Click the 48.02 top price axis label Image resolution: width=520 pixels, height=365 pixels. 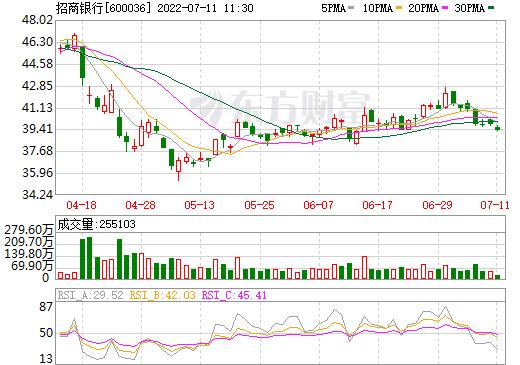coord(38,20)
